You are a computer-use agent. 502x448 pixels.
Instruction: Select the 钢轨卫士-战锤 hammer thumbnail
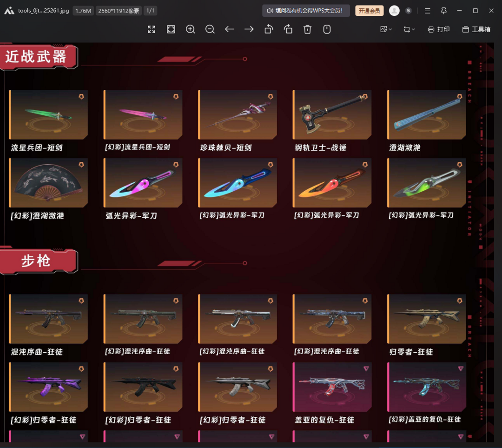[332, 115]
